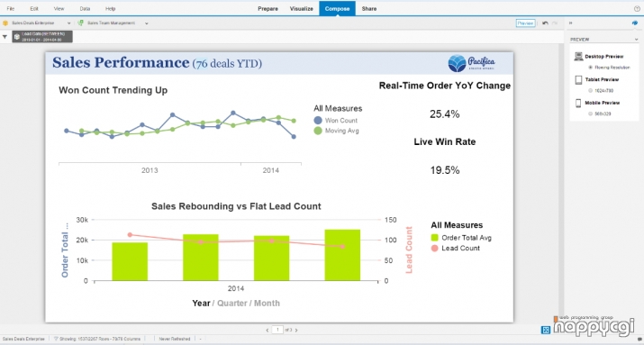Click the undo arrow icon
644x345 pixels.
545,23
